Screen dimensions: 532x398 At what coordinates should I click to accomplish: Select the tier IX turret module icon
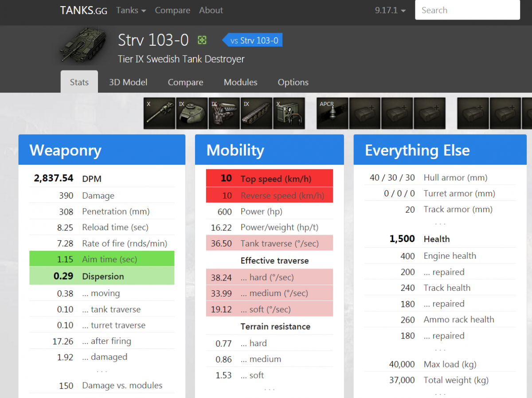click(192, 113)
